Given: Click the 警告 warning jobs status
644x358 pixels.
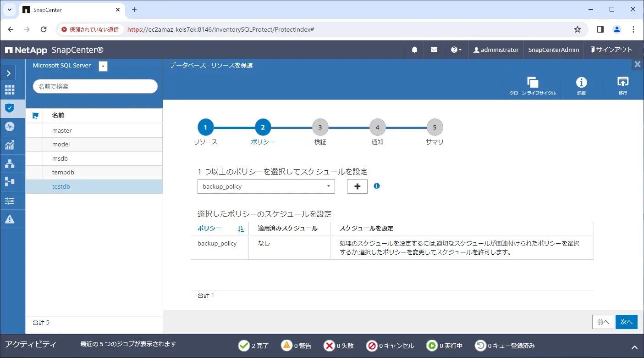Looking at the screenshot, I should tap(296, 346).
